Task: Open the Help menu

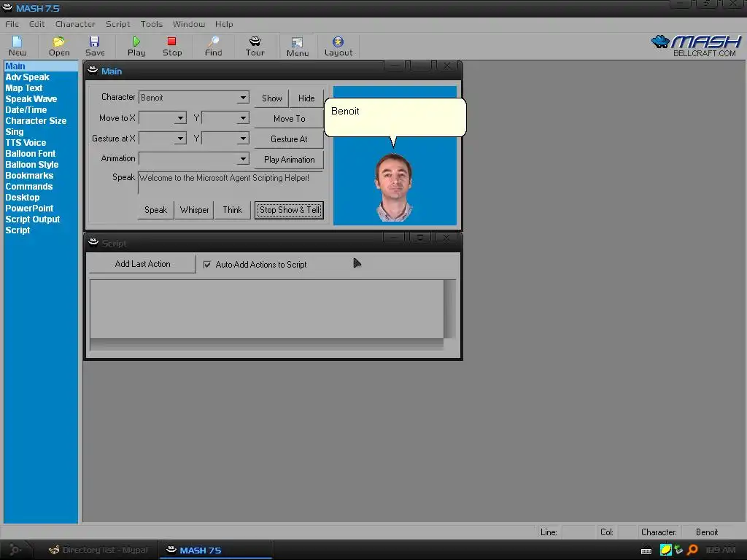Action: [224, 24]
